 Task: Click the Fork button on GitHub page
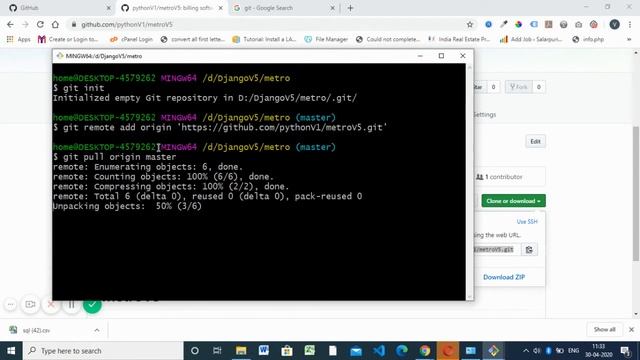(519, 87)
